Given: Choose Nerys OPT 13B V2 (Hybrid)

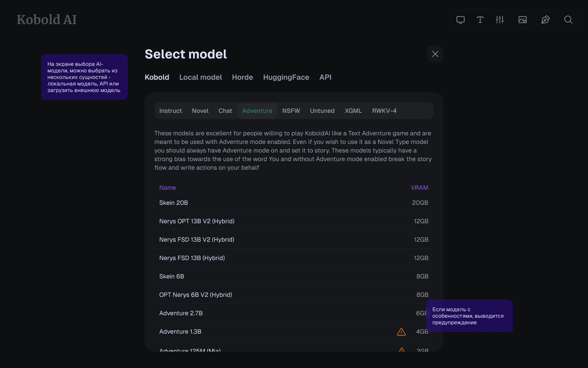Looking at the screenshot, I should 294,221.
